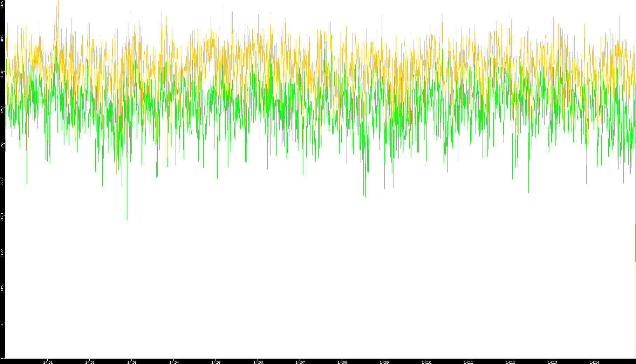Click the 14:08 time label

click(x=342, y=362)
